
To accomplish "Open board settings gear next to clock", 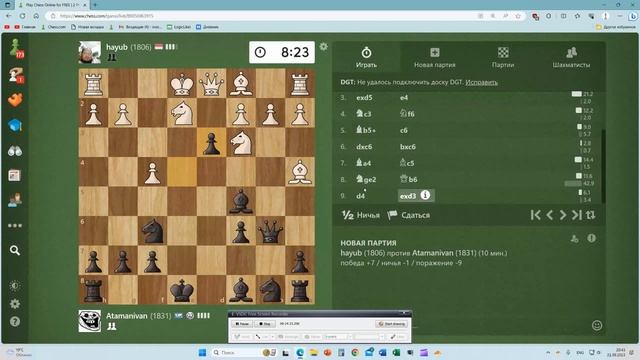I will coord(323,47).
